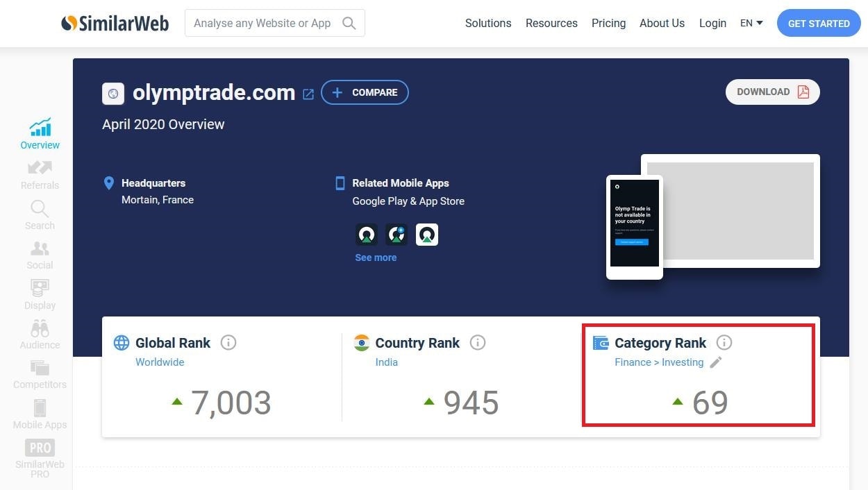Image resolution: width=868 pixels, height=490 pixels.
Task: Click the India link under Country Rank
Action: pyautogui.click(x=387, y=362)
